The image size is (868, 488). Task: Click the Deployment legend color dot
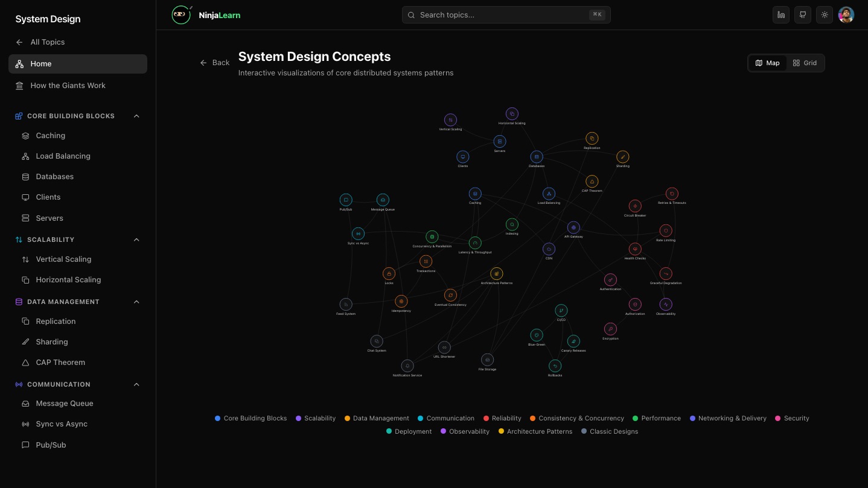tap(389, 431)
